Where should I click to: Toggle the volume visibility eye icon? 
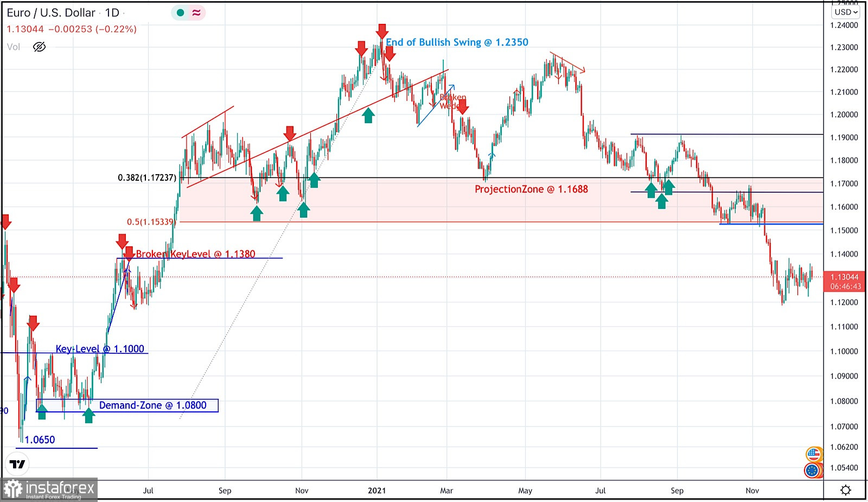[x=39, y=47]
